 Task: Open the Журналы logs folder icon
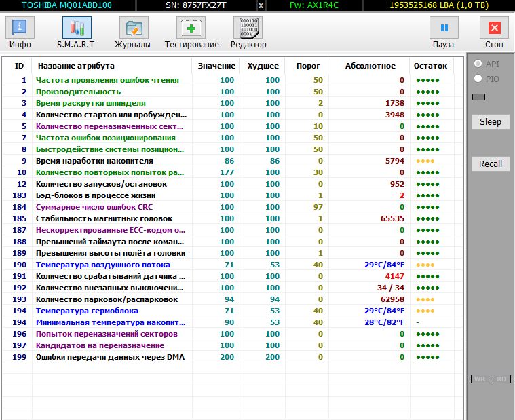pyautogui.click(x=134, y=28)
